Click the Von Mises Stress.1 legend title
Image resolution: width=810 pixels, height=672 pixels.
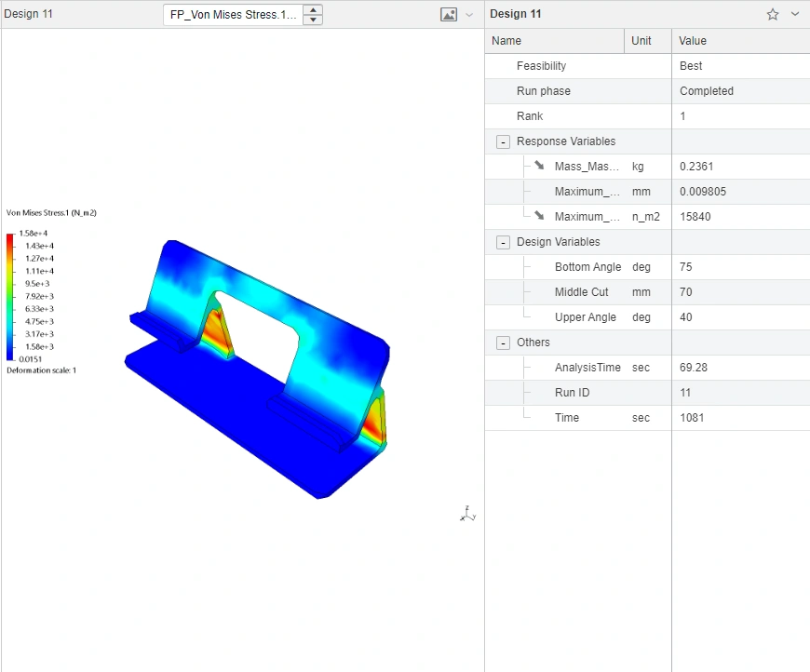pos(51,213)
